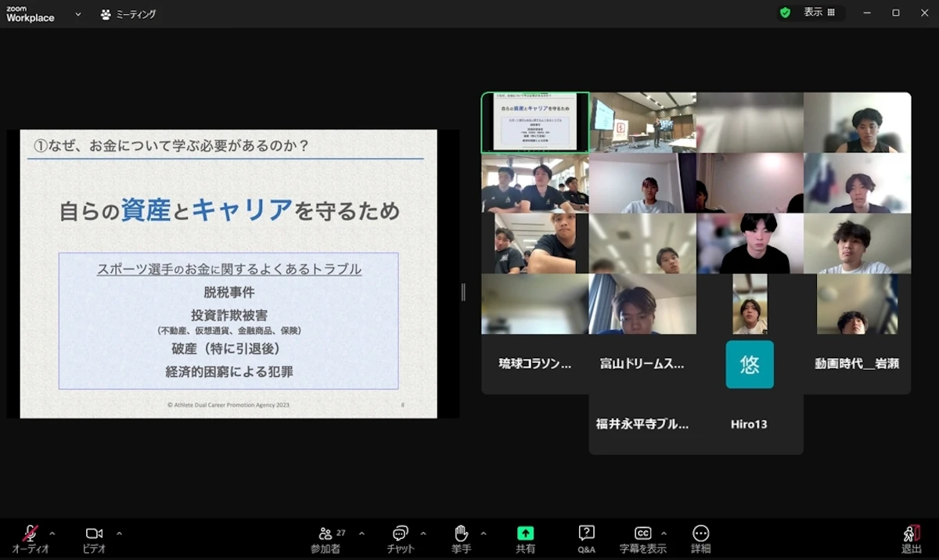Open the Q&A panel
The image size is (939, 560).
click(x=587, y=539)
